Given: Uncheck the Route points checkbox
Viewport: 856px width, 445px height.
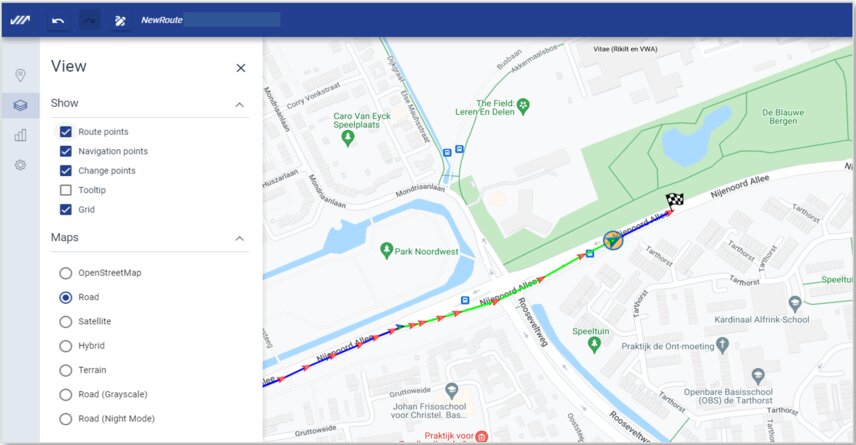Looking at the screenshot, I should pos(66,132).
